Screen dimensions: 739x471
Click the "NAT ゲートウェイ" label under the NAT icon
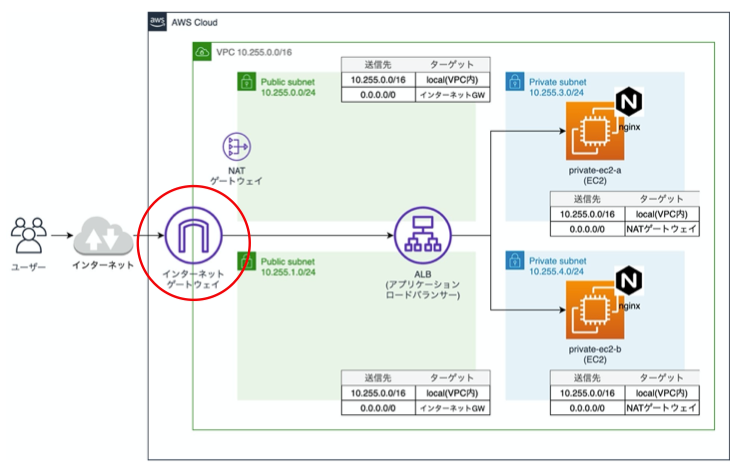coord(236,175)
